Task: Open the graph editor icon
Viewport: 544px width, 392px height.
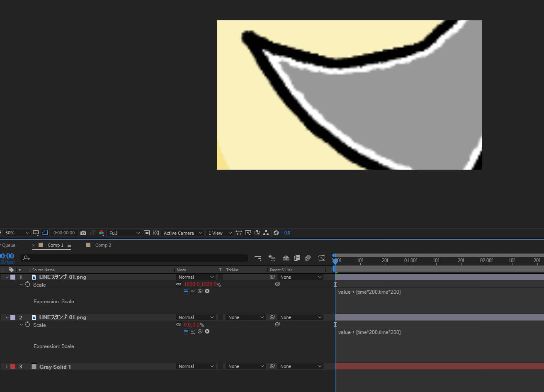Action: click(x=322, y=258)
